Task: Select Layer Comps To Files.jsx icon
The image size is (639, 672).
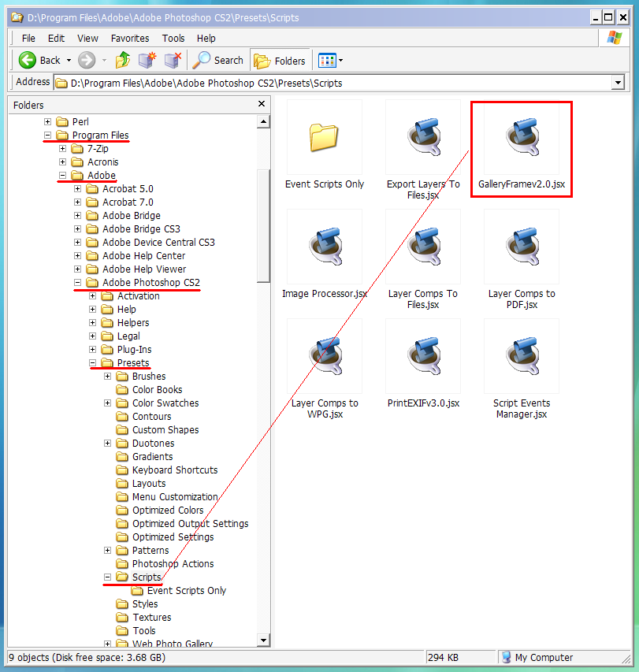Action: point(423,247)
